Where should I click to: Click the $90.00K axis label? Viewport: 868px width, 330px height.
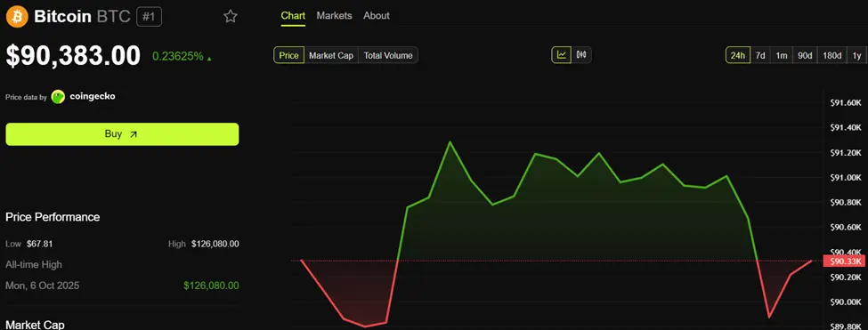click(847, 302)
